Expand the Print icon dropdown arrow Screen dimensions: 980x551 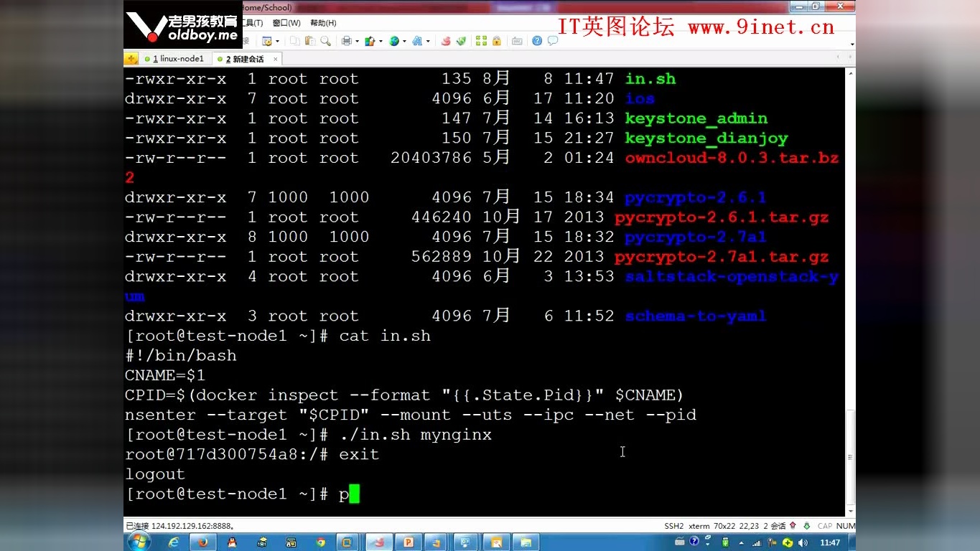click(357, 41)
